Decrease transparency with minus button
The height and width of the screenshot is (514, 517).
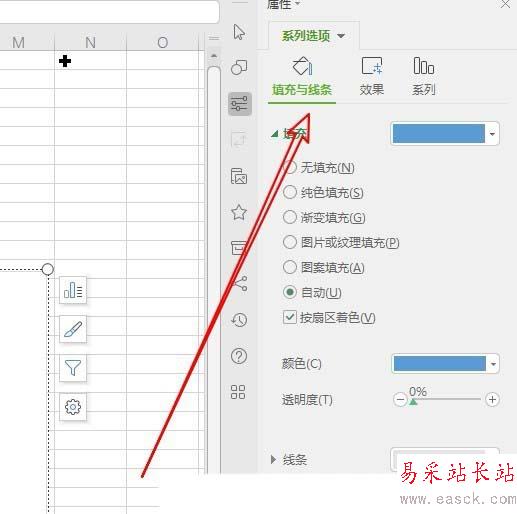[400, 399]
